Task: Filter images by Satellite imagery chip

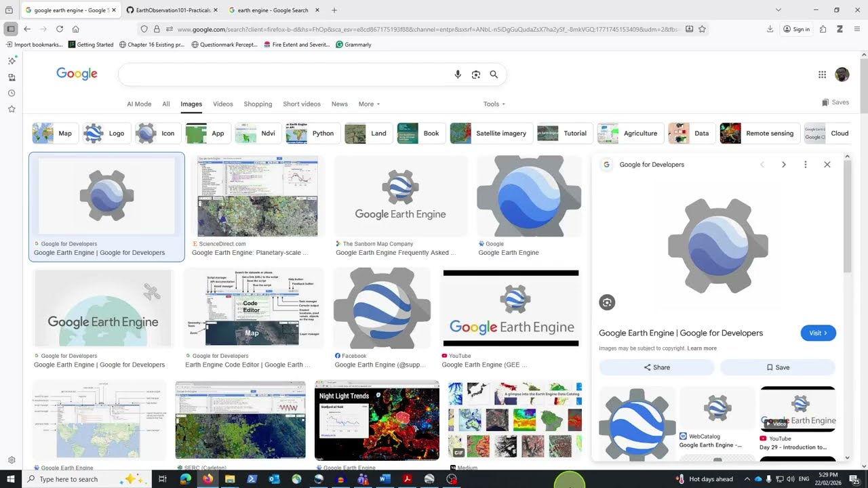Action: 492,134
